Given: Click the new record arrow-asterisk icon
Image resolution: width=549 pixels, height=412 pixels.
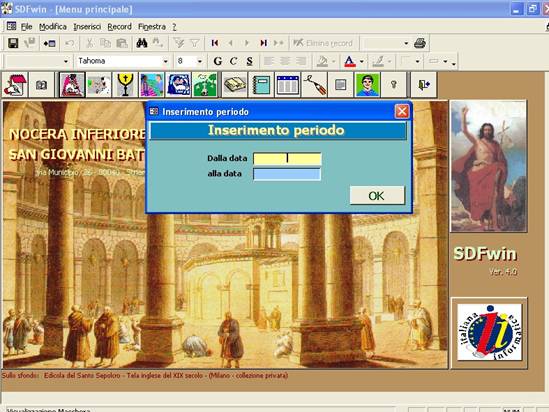Looking at the screenshot, I should click(x=279, y=43).
